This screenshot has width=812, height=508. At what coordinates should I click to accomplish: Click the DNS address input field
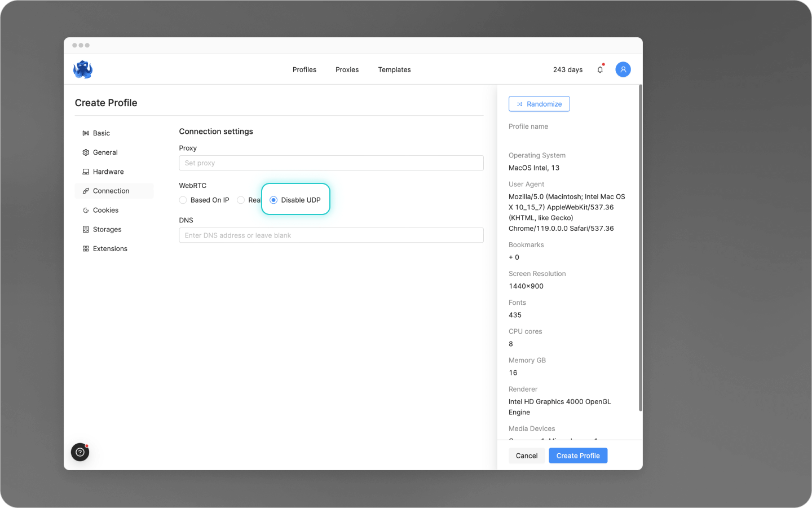(x=331, y=235)
